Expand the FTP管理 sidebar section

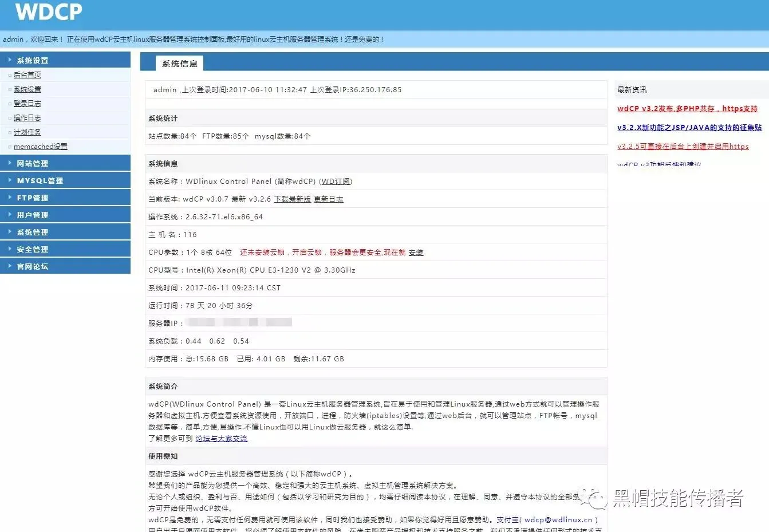pos(65,198)
